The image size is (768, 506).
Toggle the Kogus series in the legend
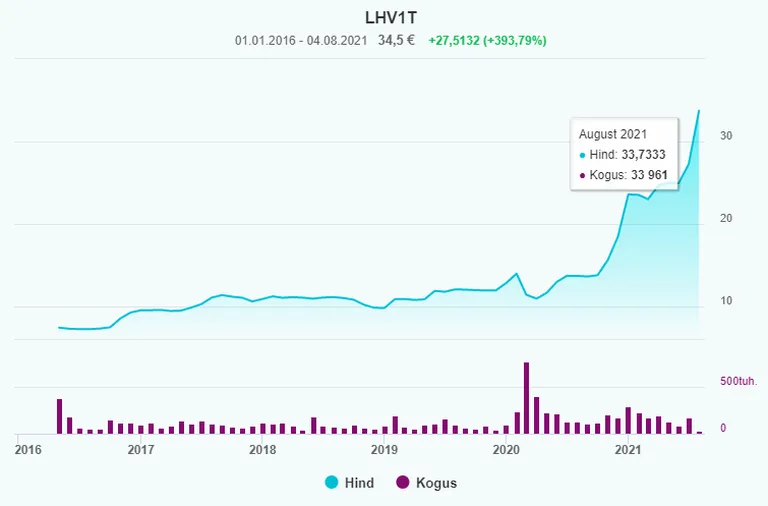(427, 482)
